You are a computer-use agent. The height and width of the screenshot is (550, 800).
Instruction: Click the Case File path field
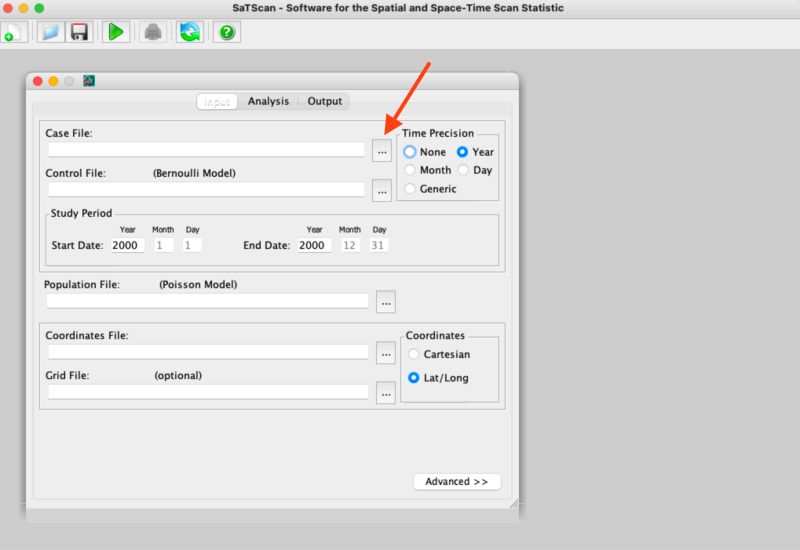tap(206, 150)
